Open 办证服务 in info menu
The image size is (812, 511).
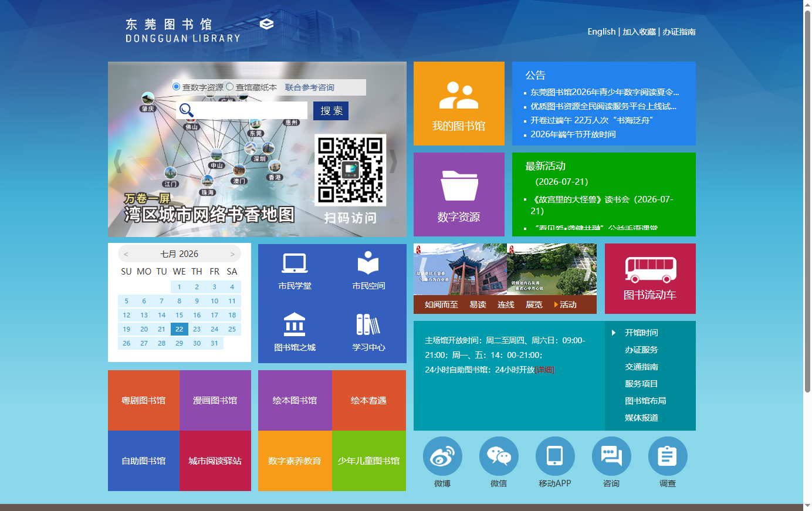pyautogui.click(x=641, y=350)
